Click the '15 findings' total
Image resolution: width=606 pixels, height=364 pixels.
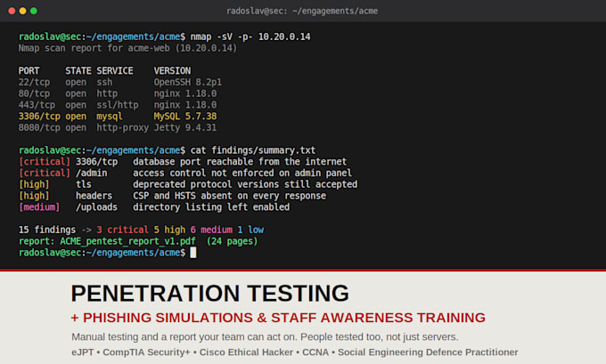pos(47,230)
